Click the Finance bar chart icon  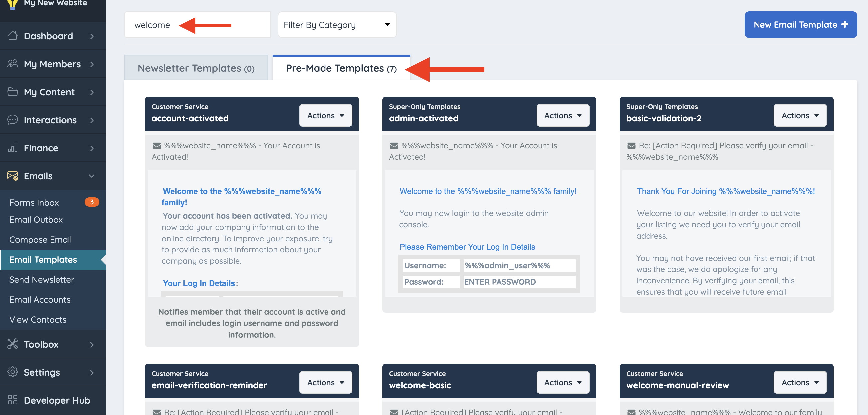[x=13, y=148]
